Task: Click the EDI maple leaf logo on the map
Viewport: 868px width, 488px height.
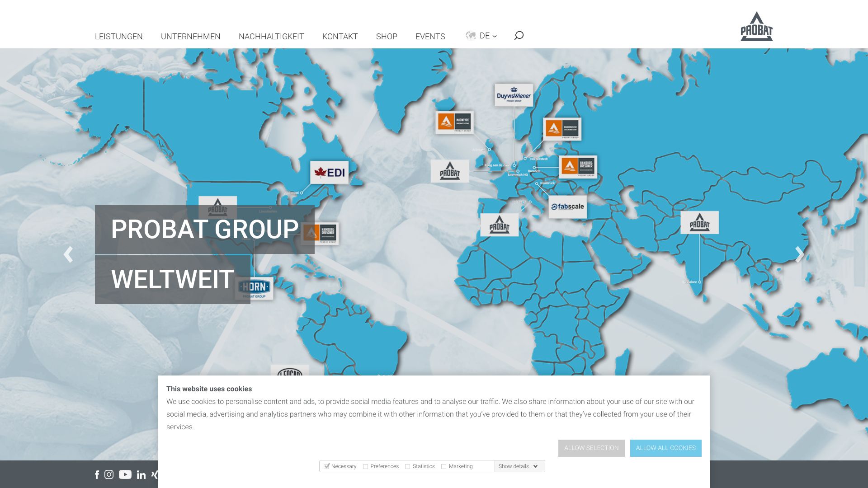Action: pos(330,173)
